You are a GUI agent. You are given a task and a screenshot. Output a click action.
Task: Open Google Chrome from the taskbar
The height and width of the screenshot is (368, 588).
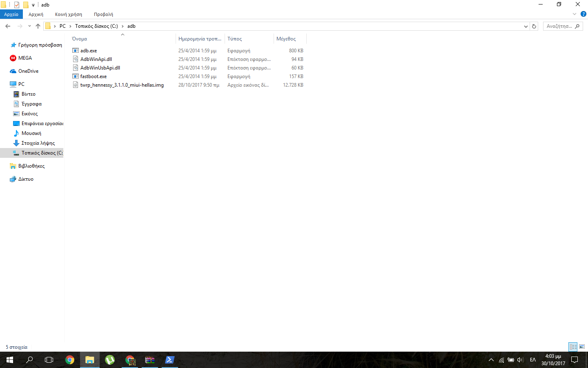click(x=70, y=360)
